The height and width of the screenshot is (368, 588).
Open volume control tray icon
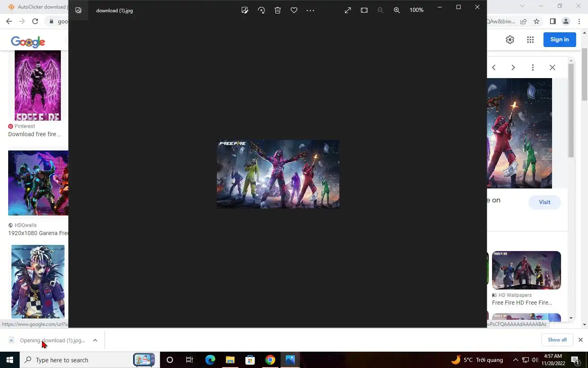pos(535,360)
